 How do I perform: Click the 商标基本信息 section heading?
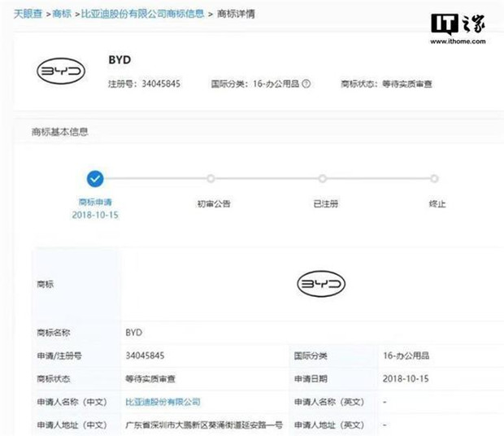click(60, 132)
